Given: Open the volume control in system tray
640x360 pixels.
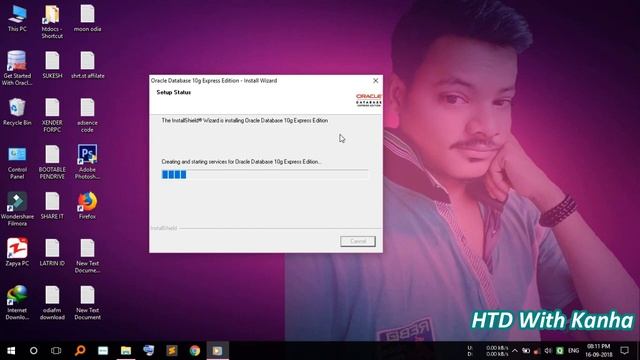Looking at the screenshot, I should click(548, 351).
